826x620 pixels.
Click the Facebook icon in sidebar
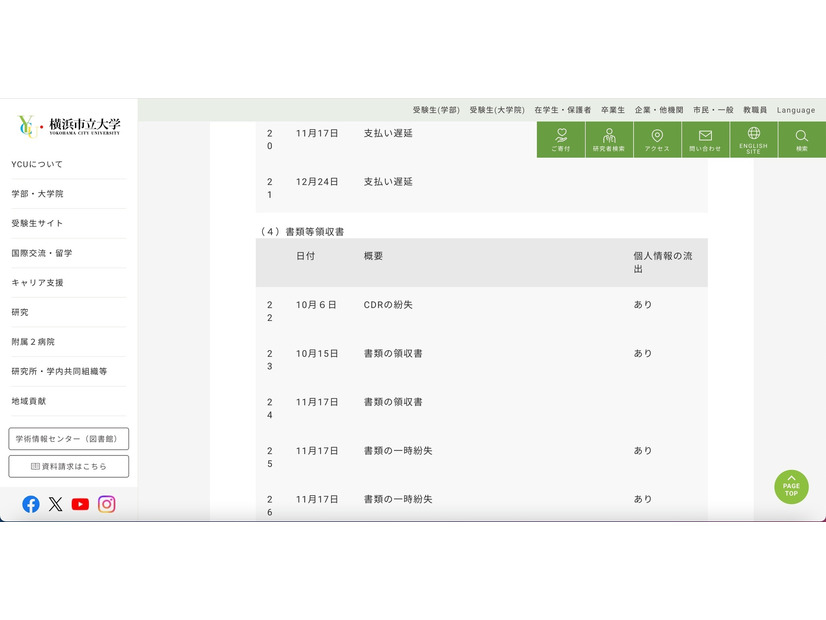click(31, 504)
